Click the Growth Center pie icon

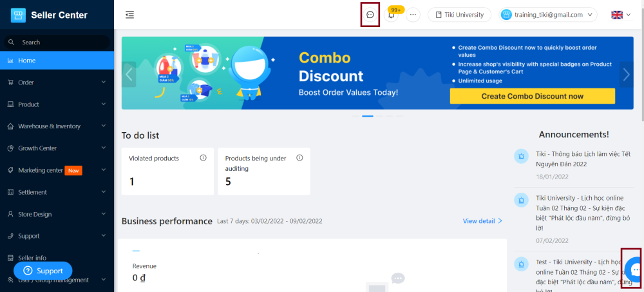pyautogui.click(x=11, y=148)
